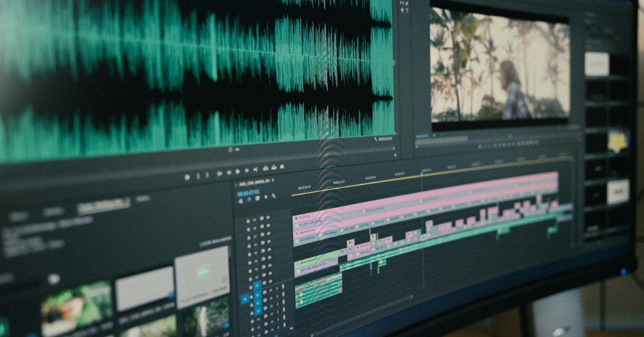The height and width of the screenshot is (337, 644).
Task: Select the yellow color chart thumbnail
Action: 618,140
